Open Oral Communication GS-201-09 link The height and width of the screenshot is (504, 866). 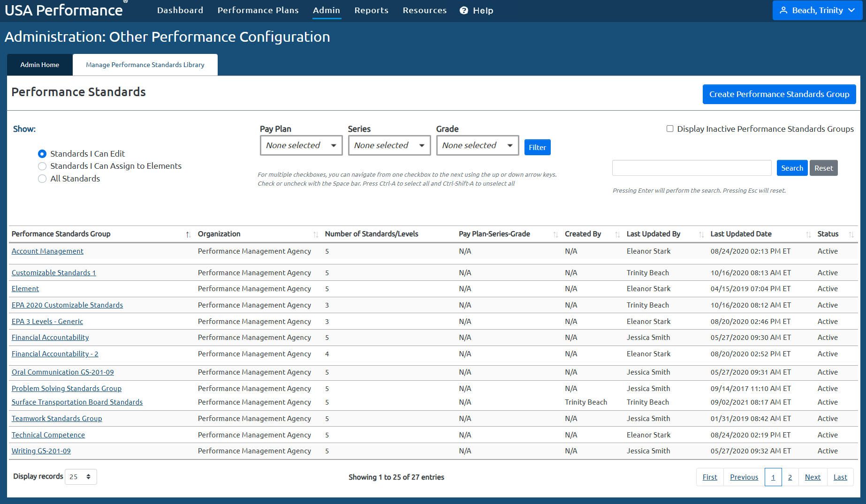(63, 372)
